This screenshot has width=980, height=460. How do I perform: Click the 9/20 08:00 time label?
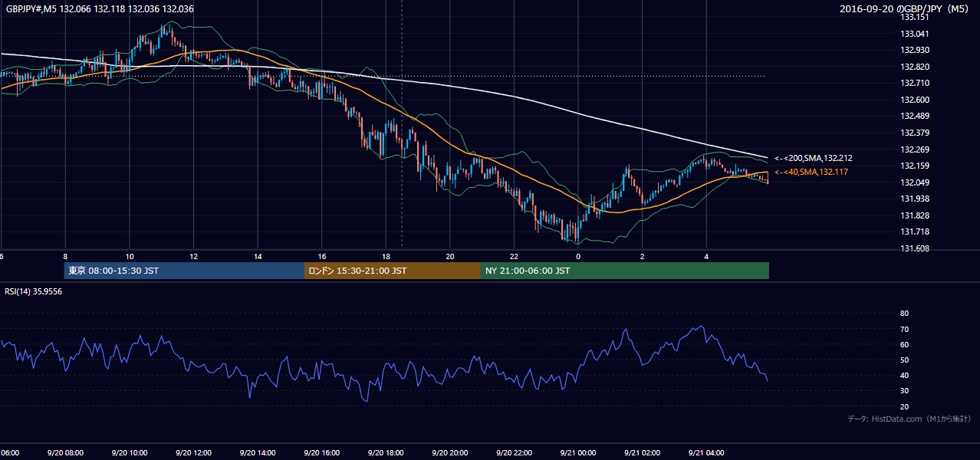pyautogui.click(x=65, y=453)
